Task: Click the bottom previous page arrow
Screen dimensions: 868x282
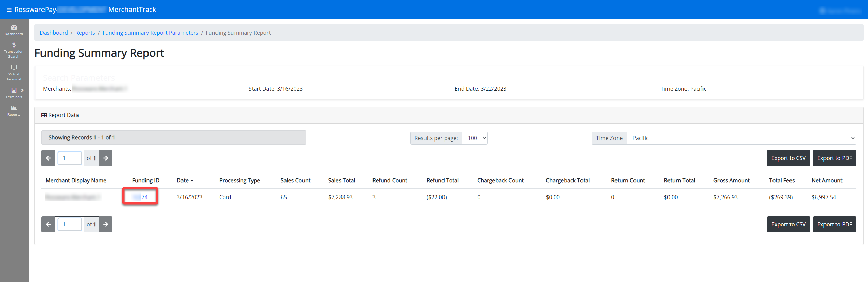Action: click(48, 224)
